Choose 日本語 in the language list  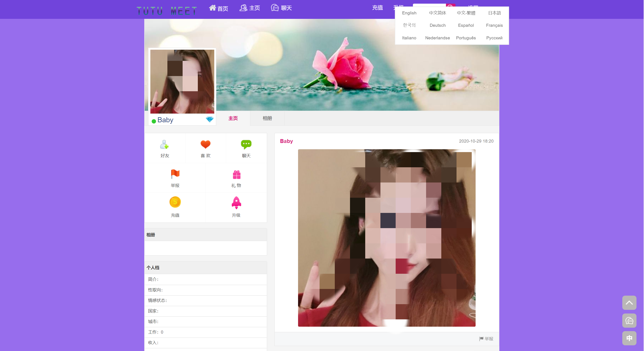pyautogui.click(x=494, y=13)
